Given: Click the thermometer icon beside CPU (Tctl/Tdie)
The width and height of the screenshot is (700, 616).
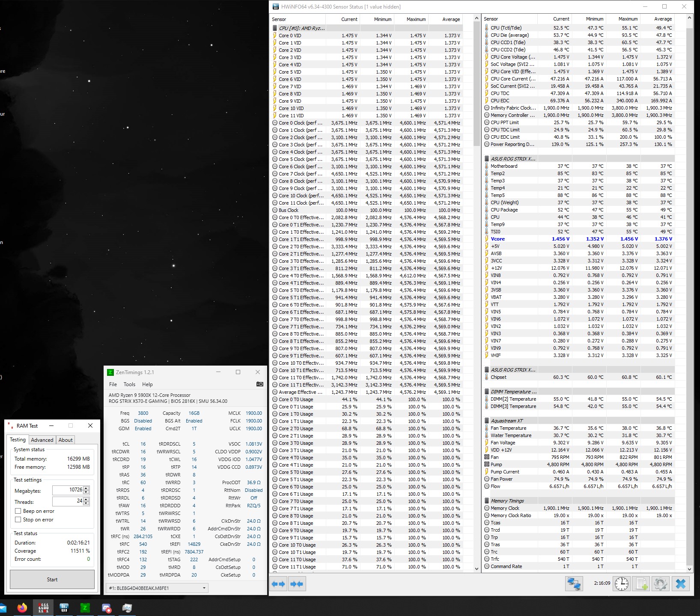Looking at the screenshot, I should tap(487, 28).
